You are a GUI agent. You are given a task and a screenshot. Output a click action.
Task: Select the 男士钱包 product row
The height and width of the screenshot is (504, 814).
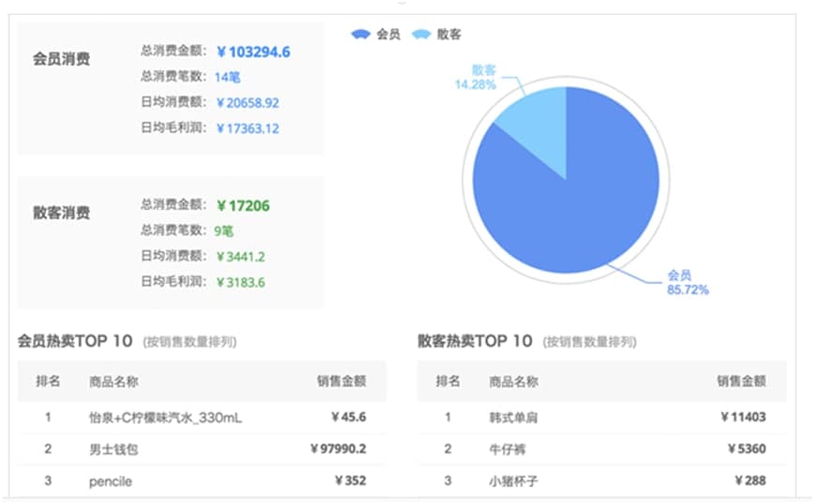click(x=202, y=449)
